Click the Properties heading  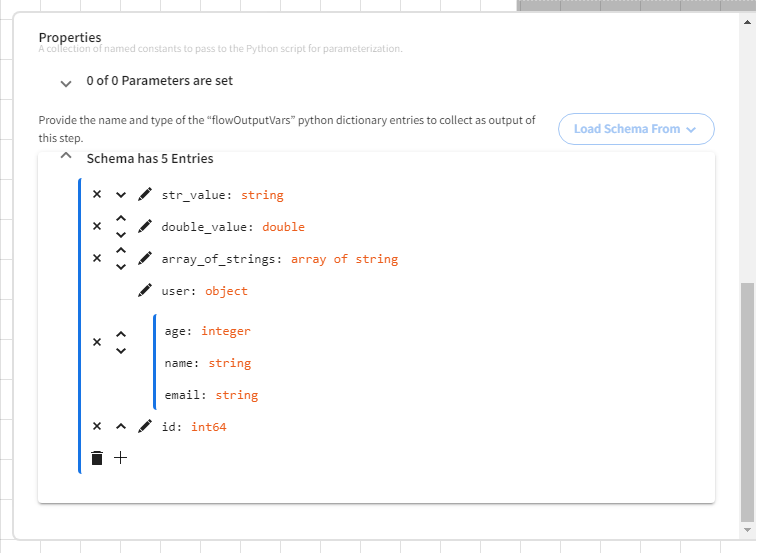pyautogui.click(x=70, y=37)
